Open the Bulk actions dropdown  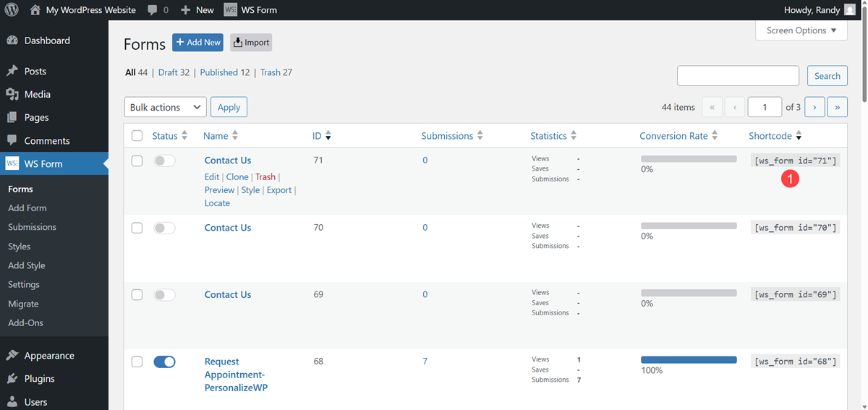tap(165, 107)
